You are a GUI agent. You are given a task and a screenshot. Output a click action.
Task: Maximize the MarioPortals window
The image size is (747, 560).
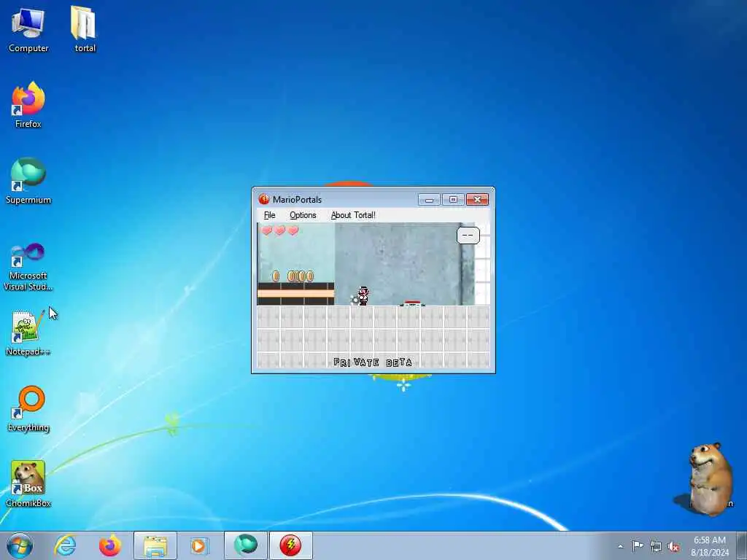pos(453,200)
